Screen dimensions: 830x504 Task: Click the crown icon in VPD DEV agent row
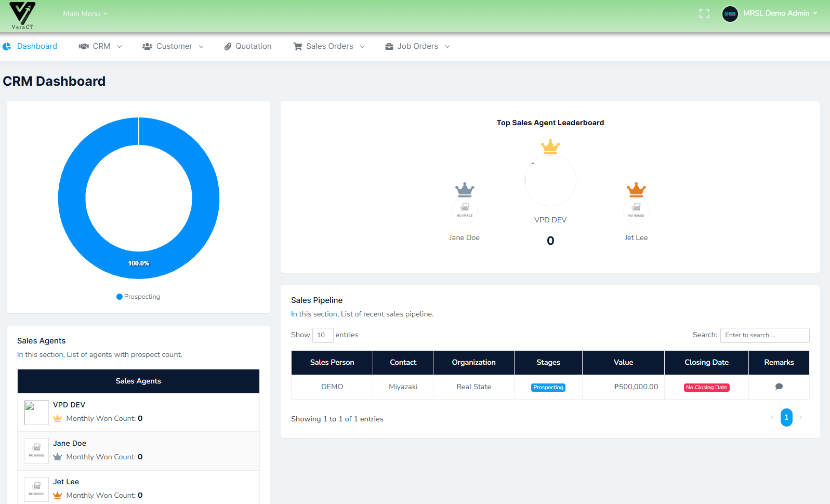point(58,418)
